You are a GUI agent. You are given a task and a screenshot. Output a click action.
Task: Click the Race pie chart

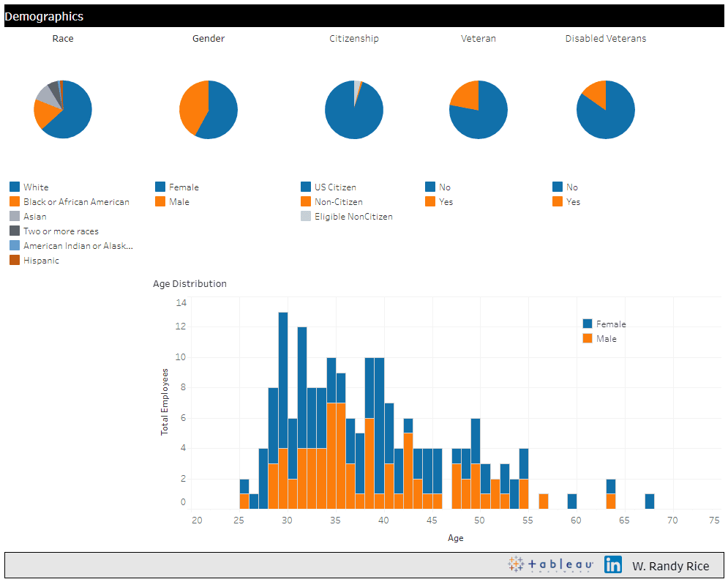pyautogui.click(x=63, y=110)
